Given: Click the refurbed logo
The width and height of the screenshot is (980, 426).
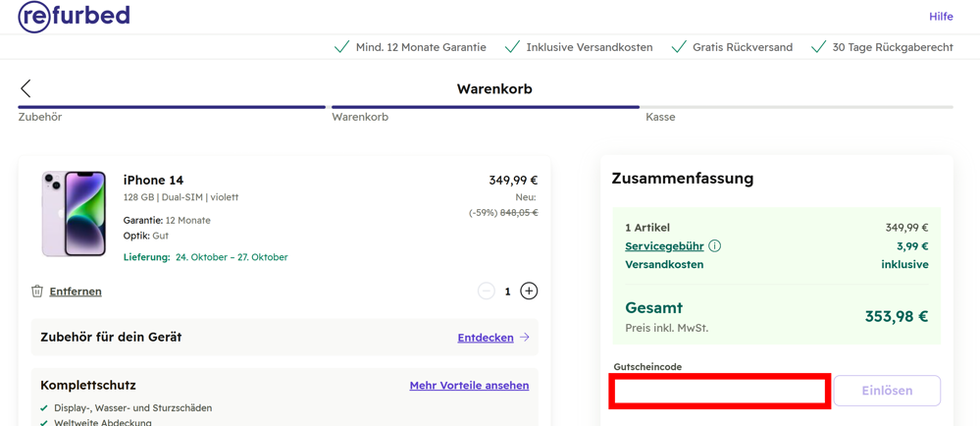Looking at the screenshot, I should pos(74,17).
